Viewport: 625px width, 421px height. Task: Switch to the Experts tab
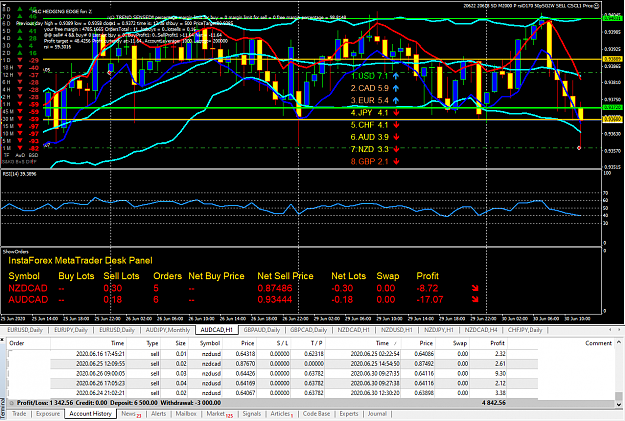pyautogui.click(x=349, y=414)
